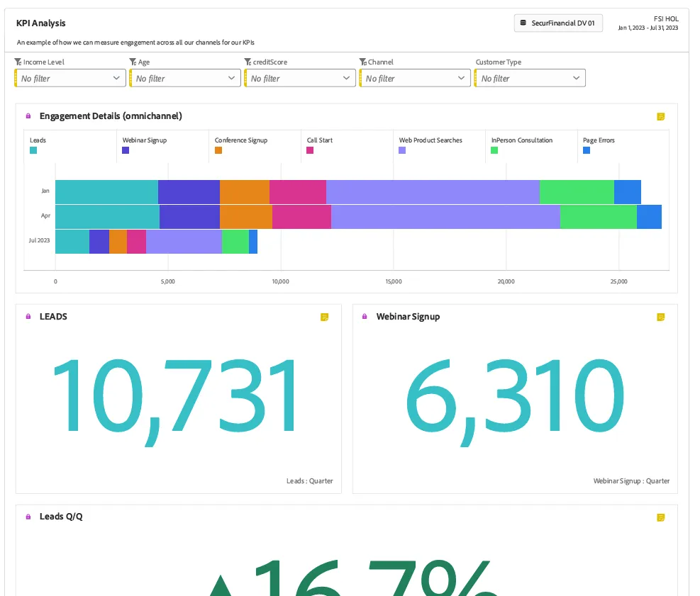Viewport: 700px width, 596px height.
Task: Select the Page Errors legend label
Action: tap(599, 140)
